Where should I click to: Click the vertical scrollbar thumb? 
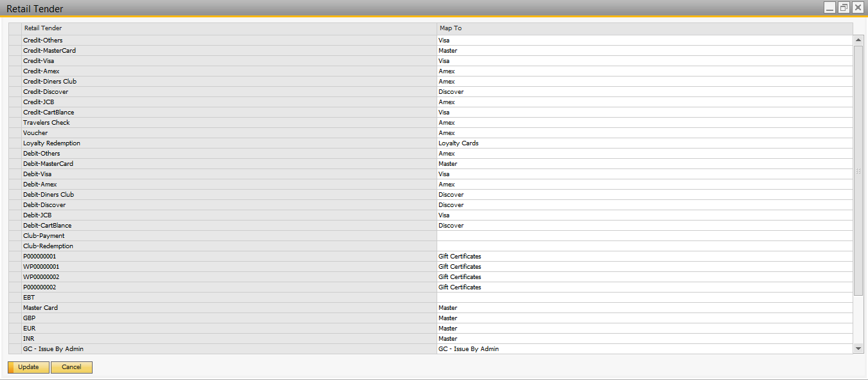pyautogui.click(x=858, y=170)
